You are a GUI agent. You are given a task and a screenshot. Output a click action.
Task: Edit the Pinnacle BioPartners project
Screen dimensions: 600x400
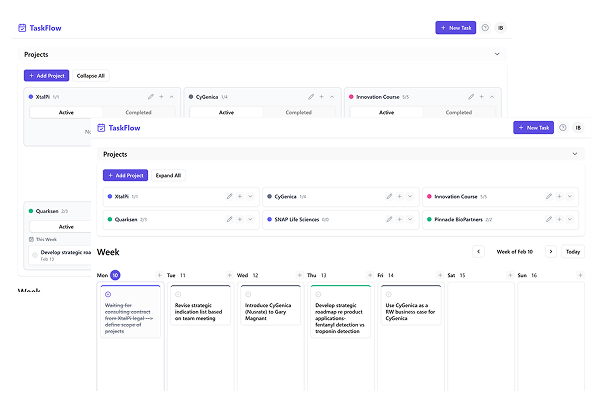coord(549,219)
